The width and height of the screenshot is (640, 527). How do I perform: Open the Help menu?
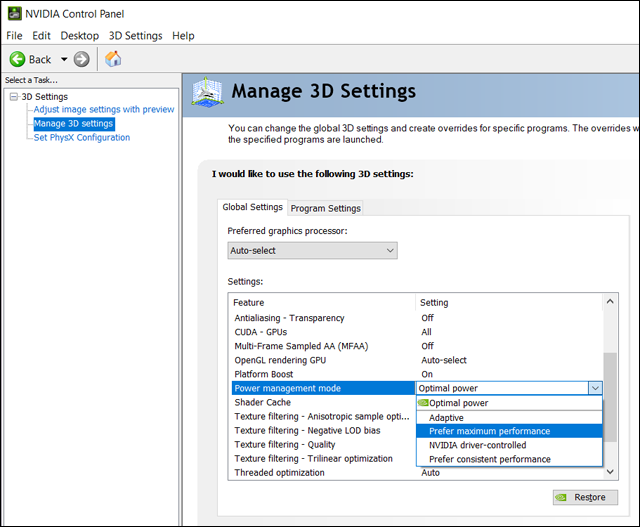(183, 36)
